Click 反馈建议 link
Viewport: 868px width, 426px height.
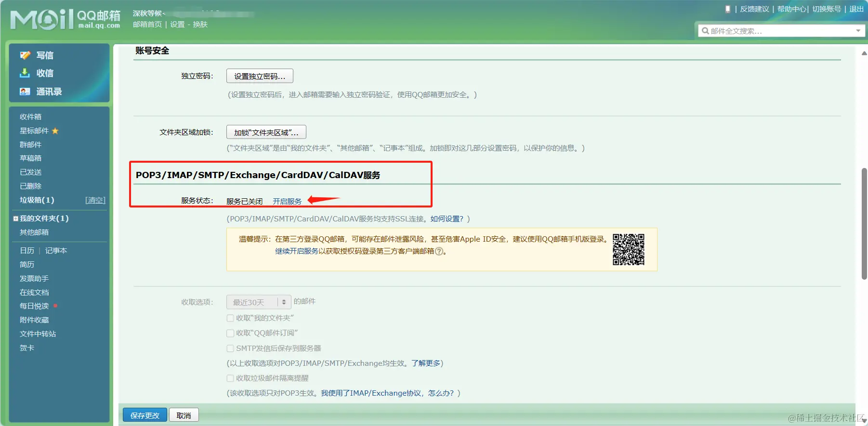[x=755, y=9]
